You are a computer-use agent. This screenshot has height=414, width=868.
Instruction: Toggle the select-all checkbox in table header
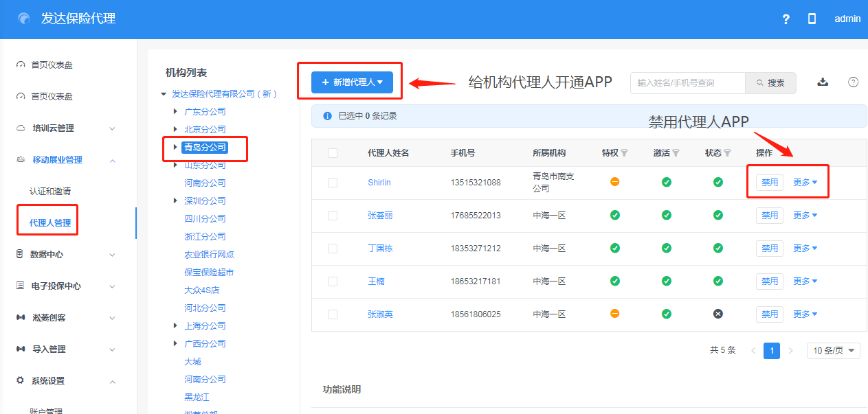point(333,153)
